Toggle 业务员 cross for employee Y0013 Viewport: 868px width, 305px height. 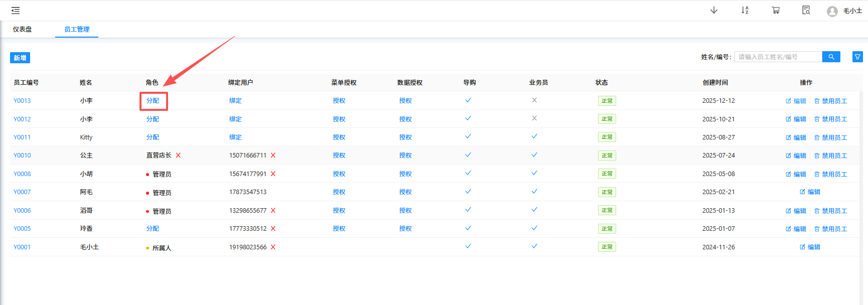(x=534, y=100)
